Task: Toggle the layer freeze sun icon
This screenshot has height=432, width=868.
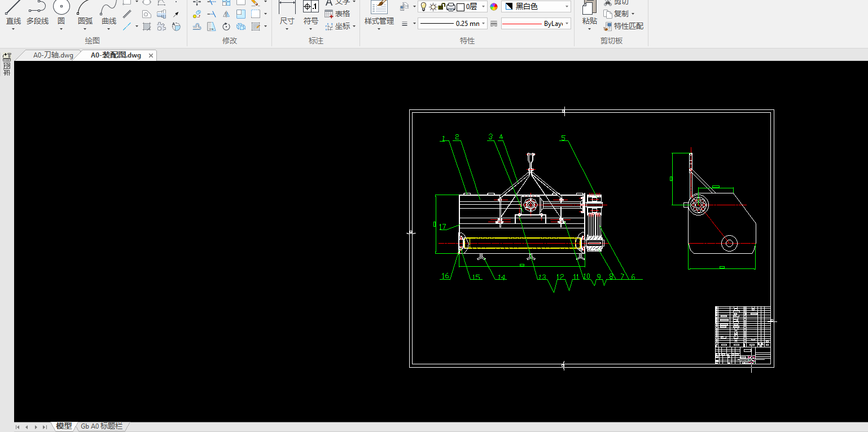Action: click(x=433, y=7)
